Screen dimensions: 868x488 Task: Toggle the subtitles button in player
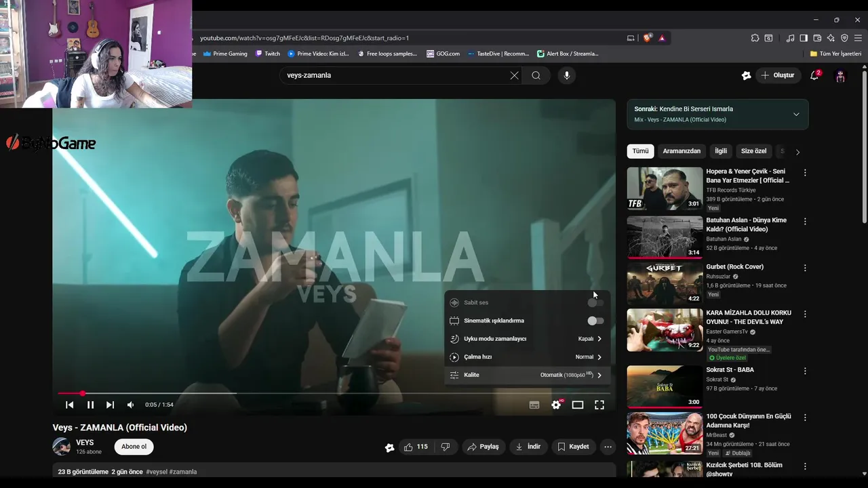(x=534, y=405)
